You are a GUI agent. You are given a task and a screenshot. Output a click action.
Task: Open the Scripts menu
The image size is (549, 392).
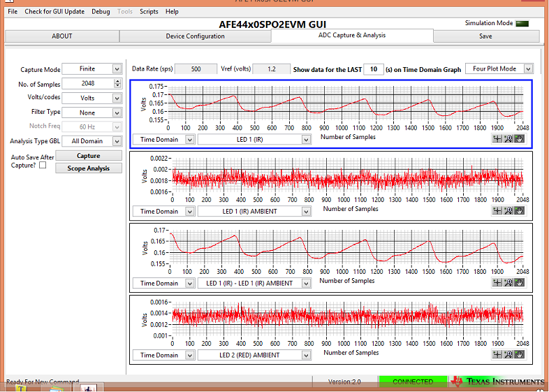[x=149, y=12]
